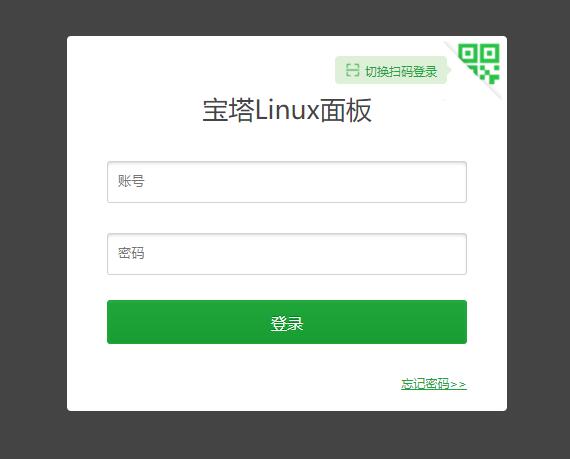Click the arrows in 忘记密码>> link

[458, 384]
